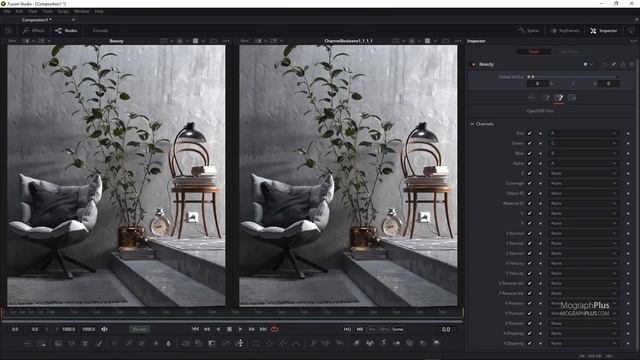Image resolution: width=640 pixels, height=360 pixels.
Task: Adjust the Global In/Out range slider
Action: [572, 77]
